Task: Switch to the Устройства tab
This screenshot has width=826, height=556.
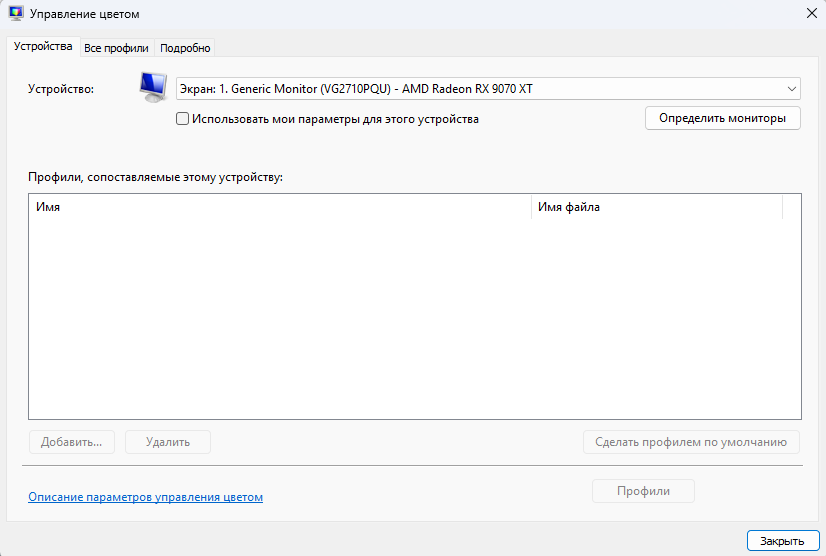Action: click(x=43, y=46)
